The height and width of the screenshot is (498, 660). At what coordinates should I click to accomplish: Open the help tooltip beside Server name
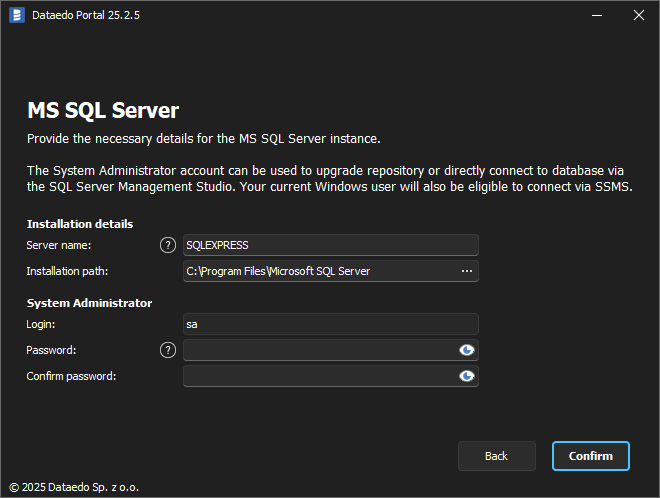168,245
